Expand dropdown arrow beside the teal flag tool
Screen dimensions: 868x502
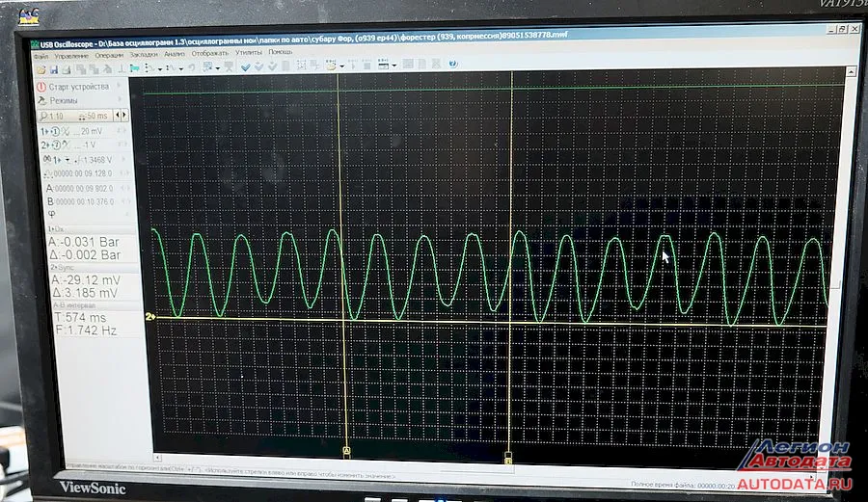tap(160, 69)
